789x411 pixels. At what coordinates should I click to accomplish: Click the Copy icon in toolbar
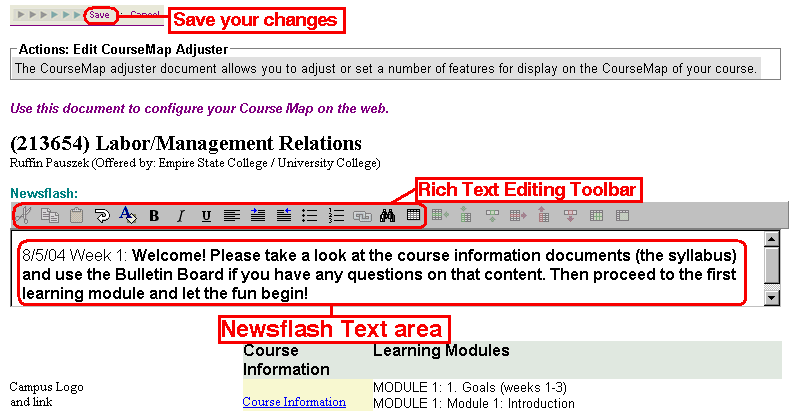click(x=50, y=215)
